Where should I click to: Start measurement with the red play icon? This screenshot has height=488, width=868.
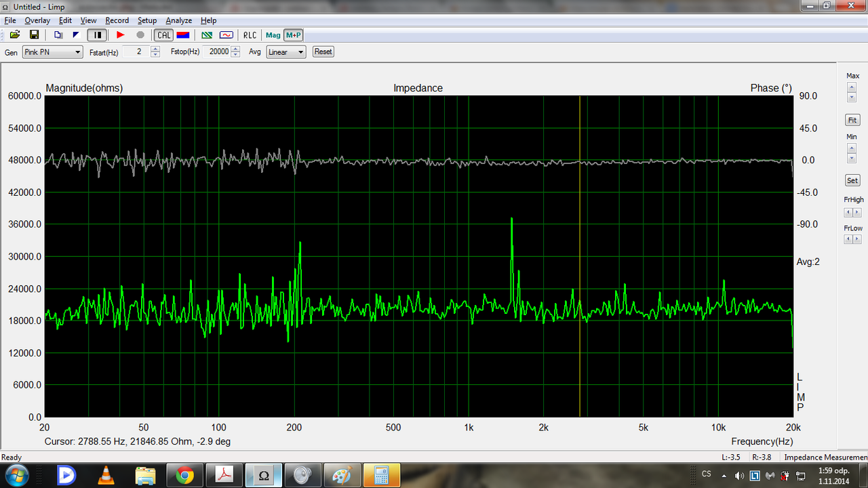click(x=121, y=35)
